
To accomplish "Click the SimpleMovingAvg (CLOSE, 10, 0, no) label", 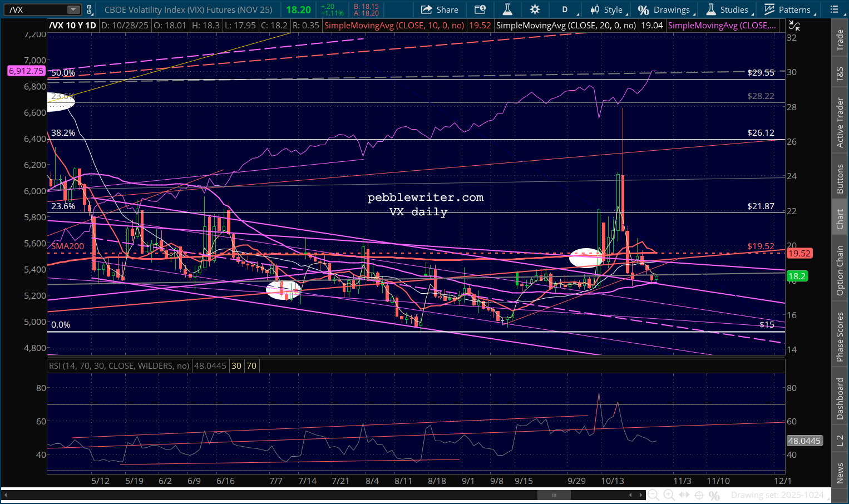I will point(394,26).
